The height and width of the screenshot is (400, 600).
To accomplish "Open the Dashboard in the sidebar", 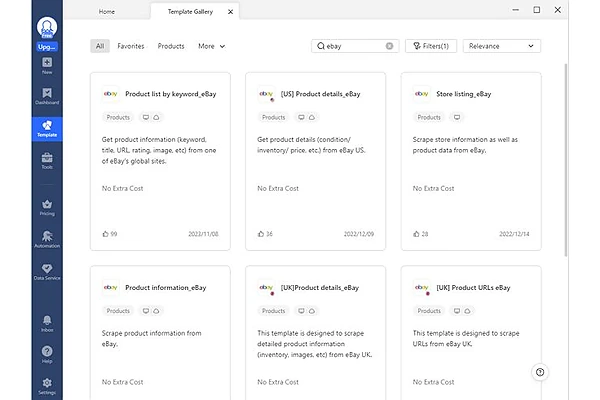I will (x=47, y=96).
